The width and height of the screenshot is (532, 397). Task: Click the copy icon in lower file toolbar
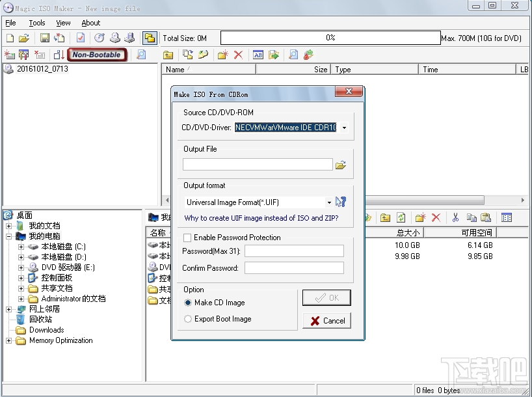pyautogui.click(x=472, y=217)
